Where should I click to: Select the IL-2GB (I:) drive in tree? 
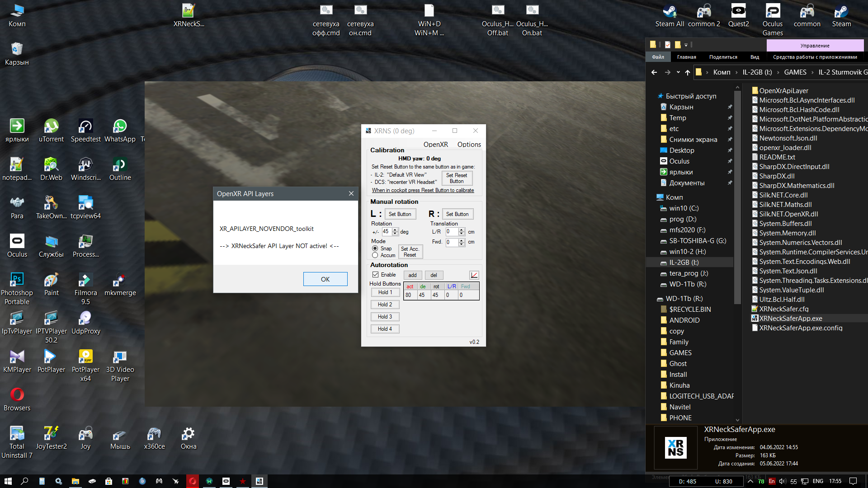point(684,263)
